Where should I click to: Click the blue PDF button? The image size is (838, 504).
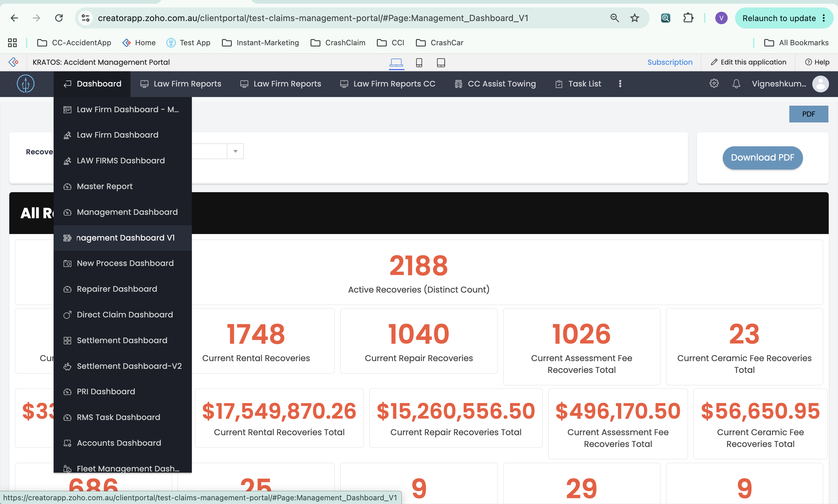pyautogui.click(x=809, y=114)
